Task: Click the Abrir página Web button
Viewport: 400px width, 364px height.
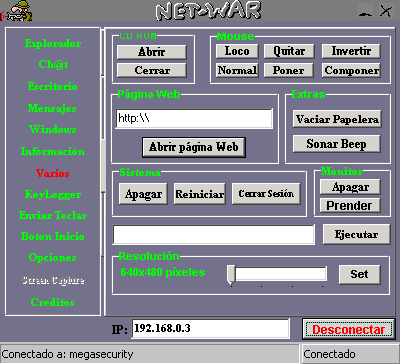Action: tap(194, 147)
